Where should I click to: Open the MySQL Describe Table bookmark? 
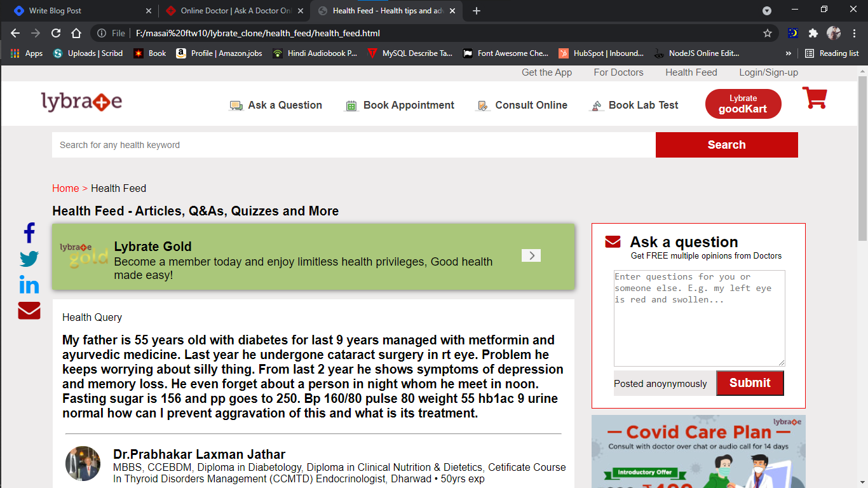pos(410,53)
